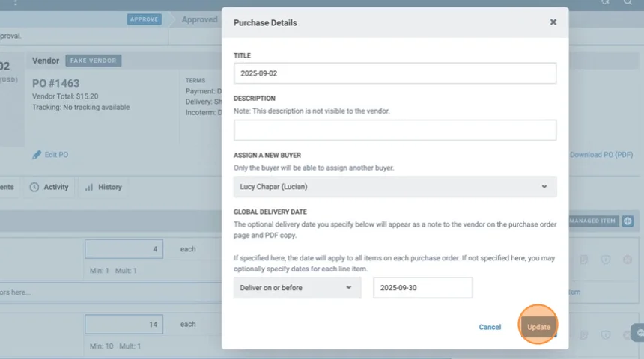
Task: Open the chat bubble widget icon
Action: (x=638, y=332)
